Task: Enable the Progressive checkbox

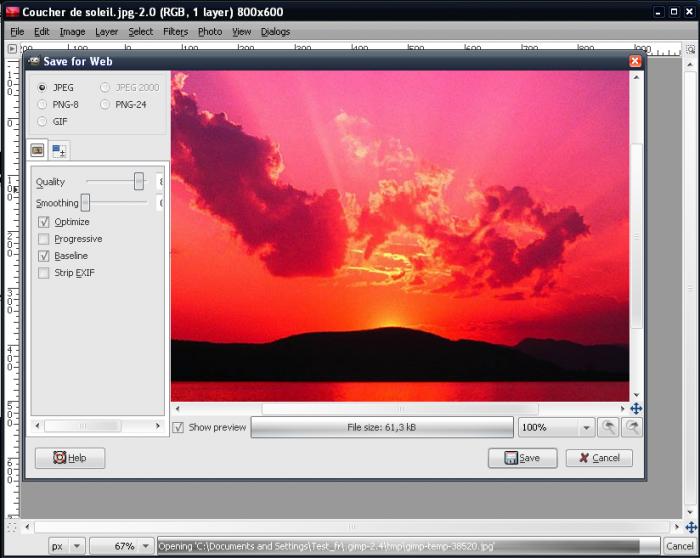Action: pos(43,239)
